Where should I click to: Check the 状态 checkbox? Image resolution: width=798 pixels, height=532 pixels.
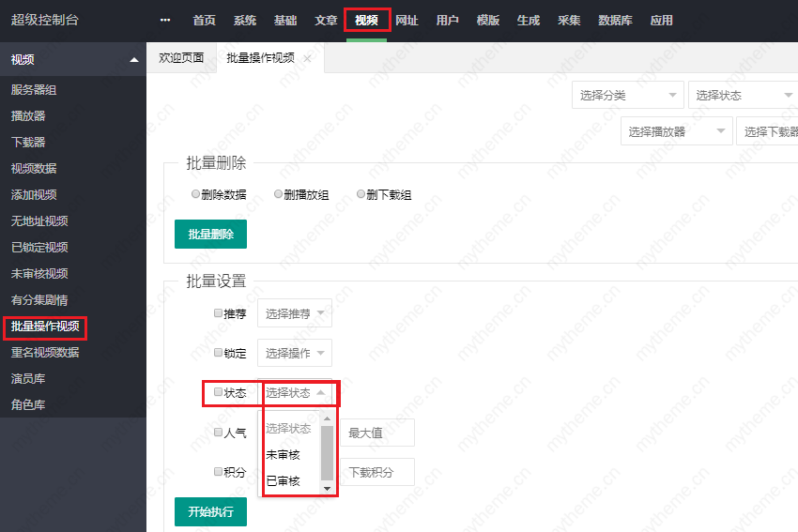point(218,392)
